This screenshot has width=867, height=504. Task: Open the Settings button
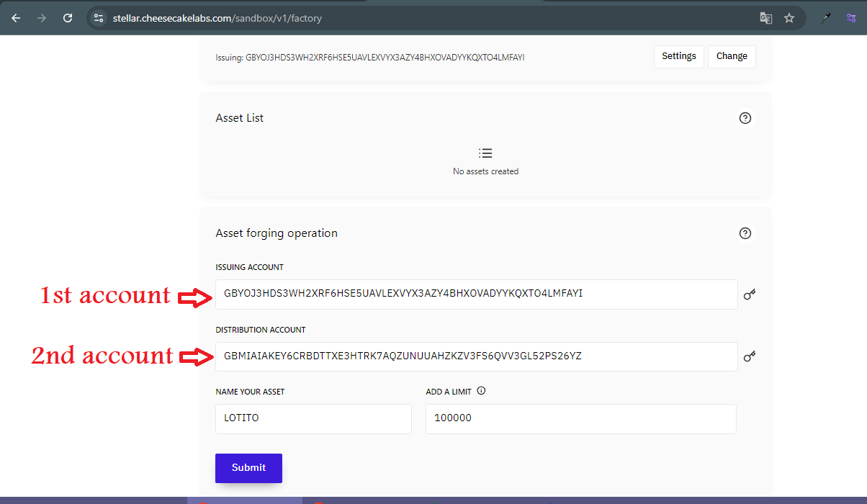click(679, 56)
